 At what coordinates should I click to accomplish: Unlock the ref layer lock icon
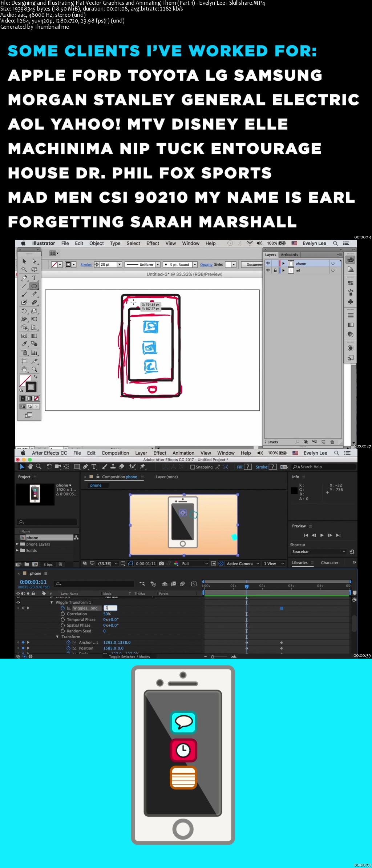tap(275, 270)
